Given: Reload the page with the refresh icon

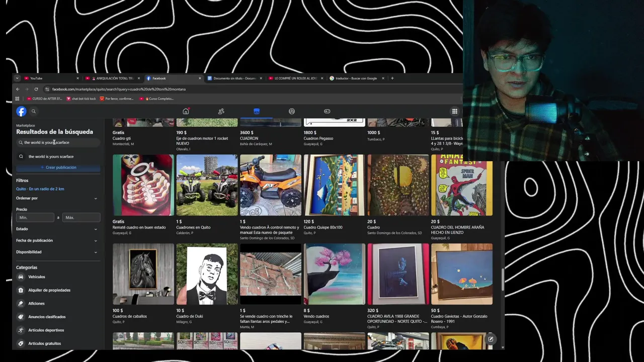Looking at the screenshot, I should [x=36, y=89].
